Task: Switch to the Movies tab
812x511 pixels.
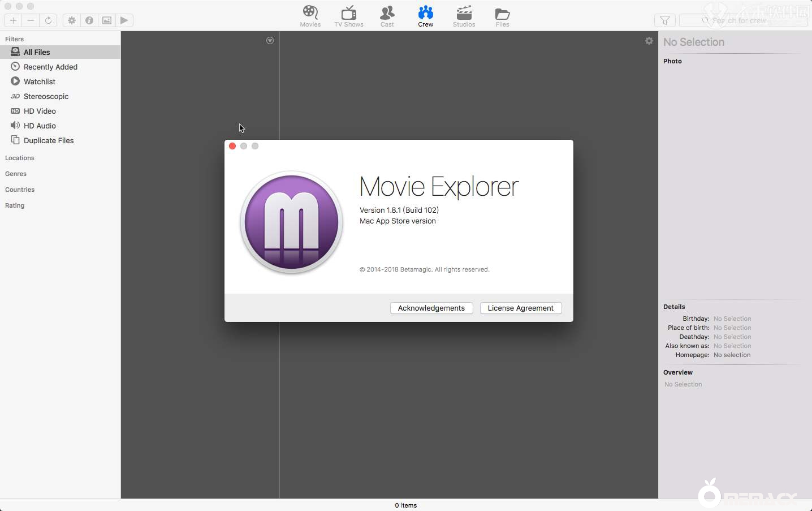Action: [x=310, y=16]
